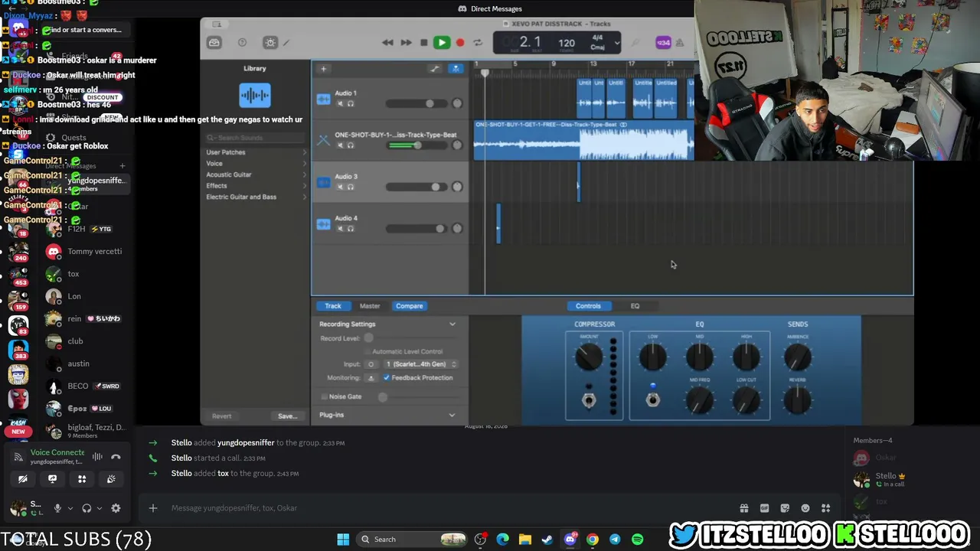Toggle the blue Catch Playhead button
The height and width of the screenshot is (551, 980).
tap(456, 69)
